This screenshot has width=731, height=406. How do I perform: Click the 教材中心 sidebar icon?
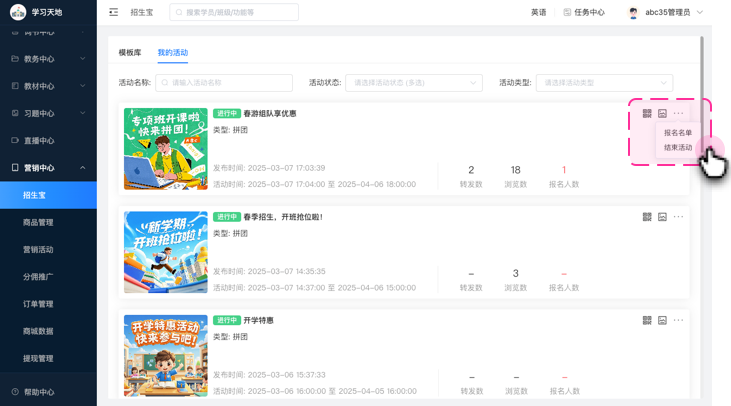coord(15,86)
